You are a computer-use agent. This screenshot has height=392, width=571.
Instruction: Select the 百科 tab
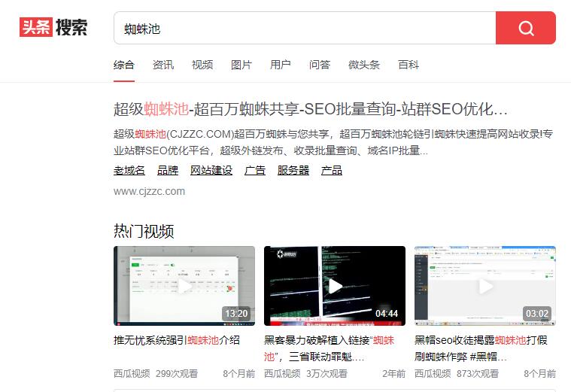409,65
